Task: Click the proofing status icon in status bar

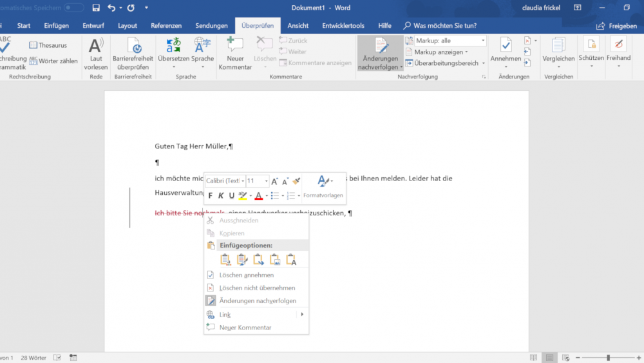Action: tap(57, 358)
